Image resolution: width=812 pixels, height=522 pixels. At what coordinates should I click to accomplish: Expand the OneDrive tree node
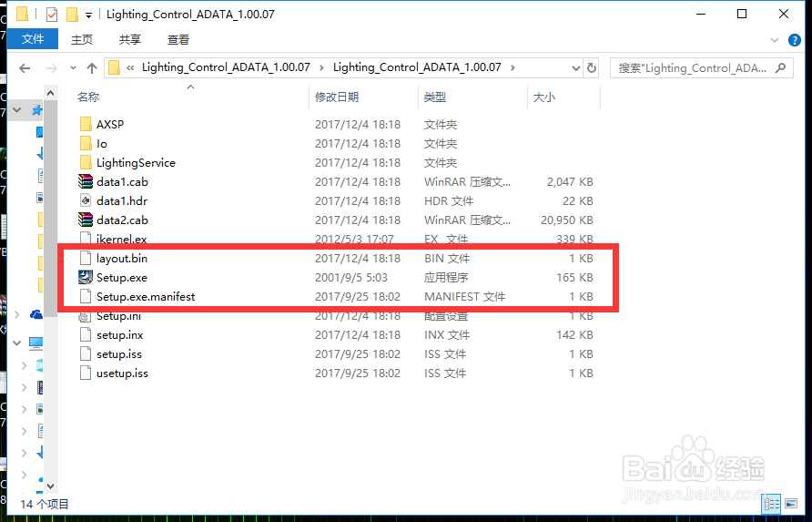pos(17,314)
